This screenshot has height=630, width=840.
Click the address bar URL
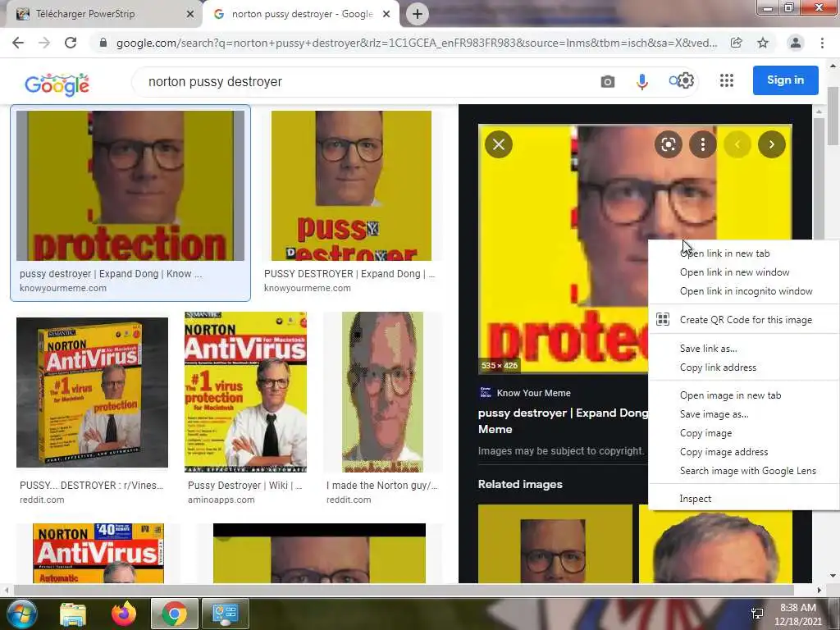tap(416, 43)
